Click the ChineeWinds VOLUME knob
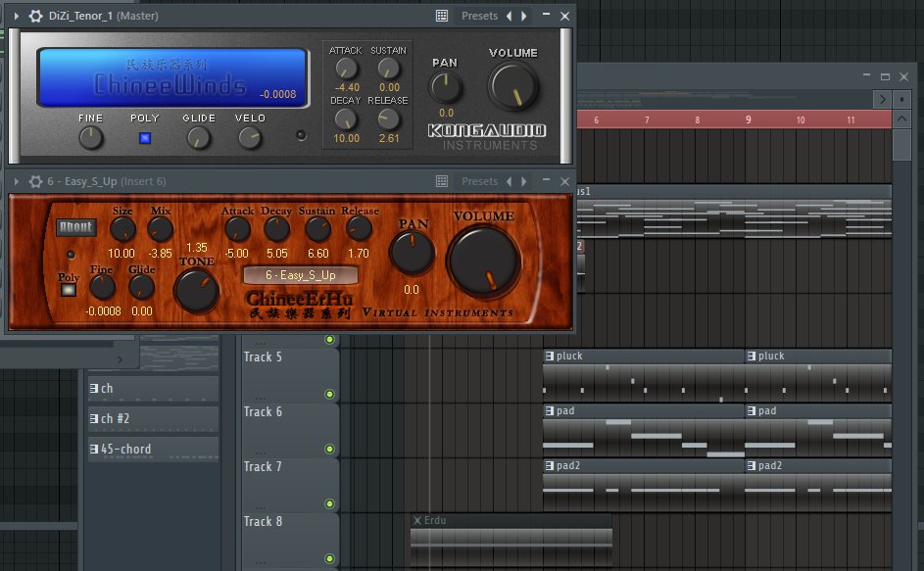 513,87
